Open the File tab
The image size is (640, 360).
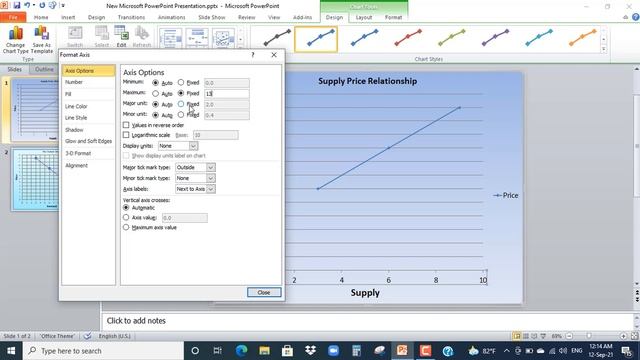[x=13, y=17]
